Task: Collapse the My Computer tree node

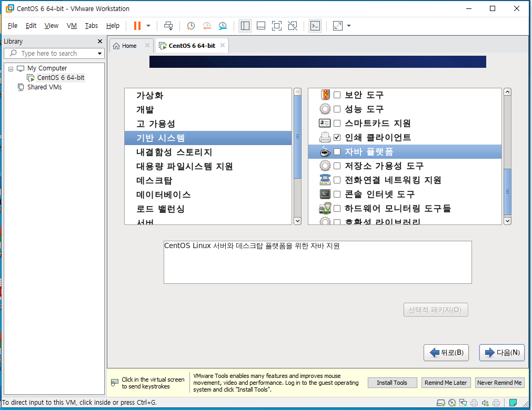Action: pos(11,69)
